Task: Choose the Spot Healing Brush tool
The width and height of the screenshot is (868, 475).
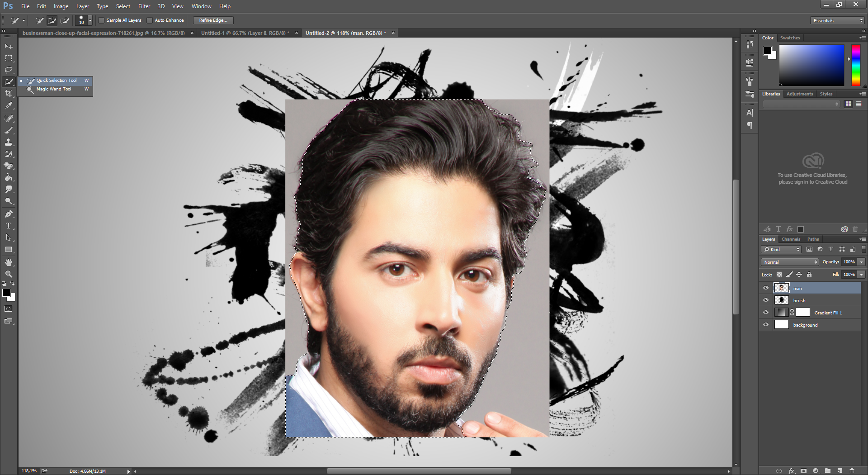Action: 9,119
